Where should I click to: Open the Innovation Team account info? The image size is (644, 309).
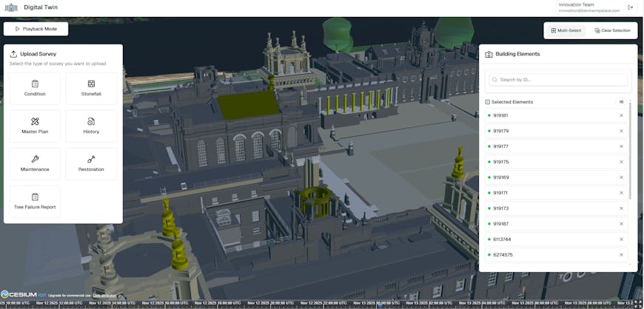(589, 7)
